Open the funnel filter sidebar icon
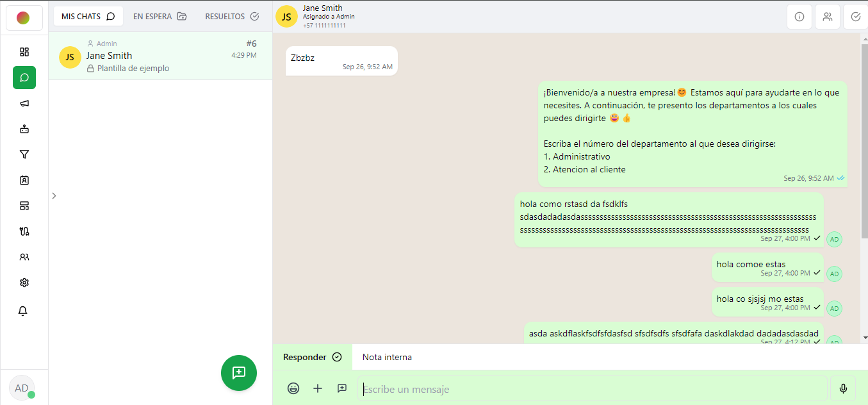 24,154
